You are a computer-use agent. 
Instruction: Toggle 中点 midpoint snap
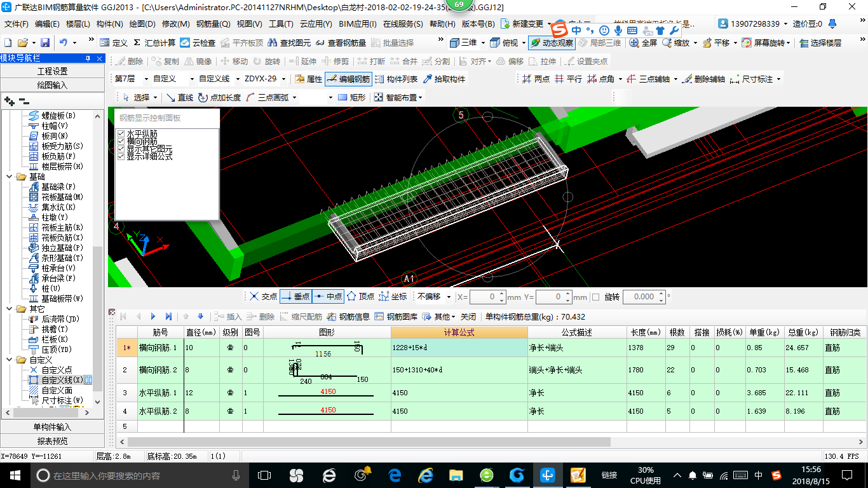[x=327, y=296]
